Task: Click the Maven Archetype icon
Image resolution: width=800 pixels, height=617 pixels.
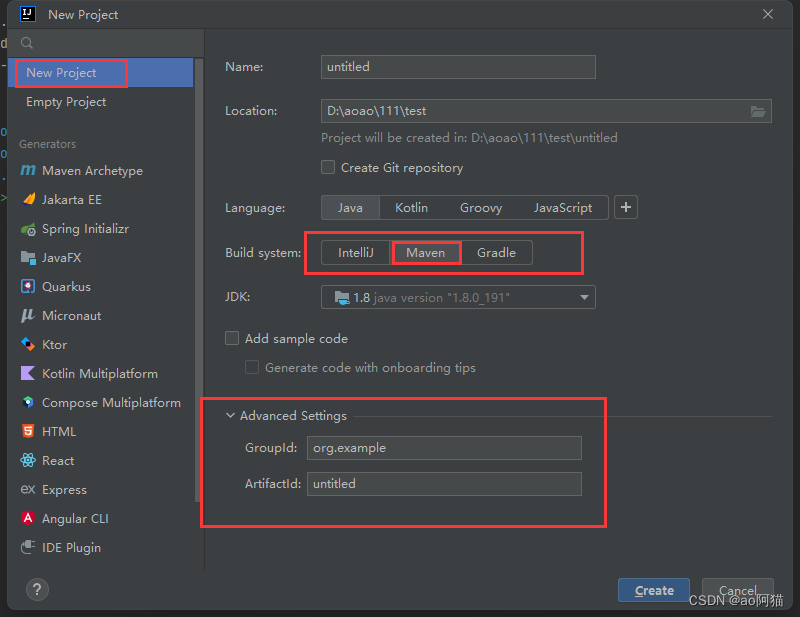Action: [28, 170]
